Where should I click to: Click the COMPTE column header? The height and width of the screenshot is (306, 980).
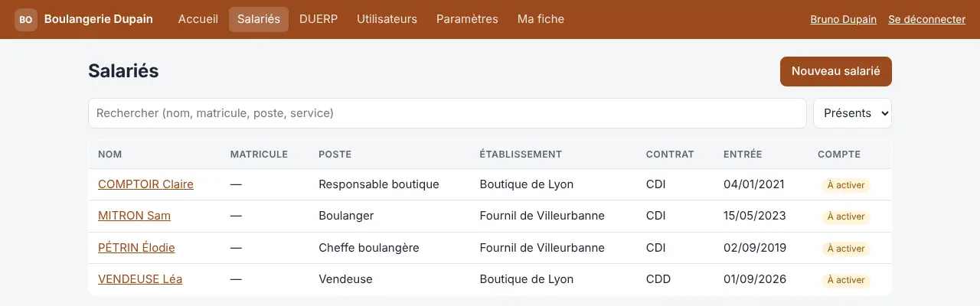pyautogui.click(x=839, y=155)
